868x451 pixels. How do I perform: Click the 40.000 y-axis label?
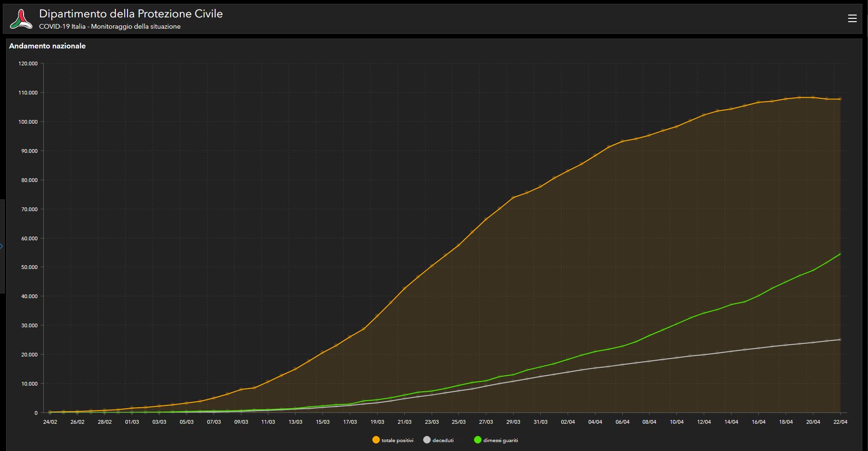click(x=30, y=296)
